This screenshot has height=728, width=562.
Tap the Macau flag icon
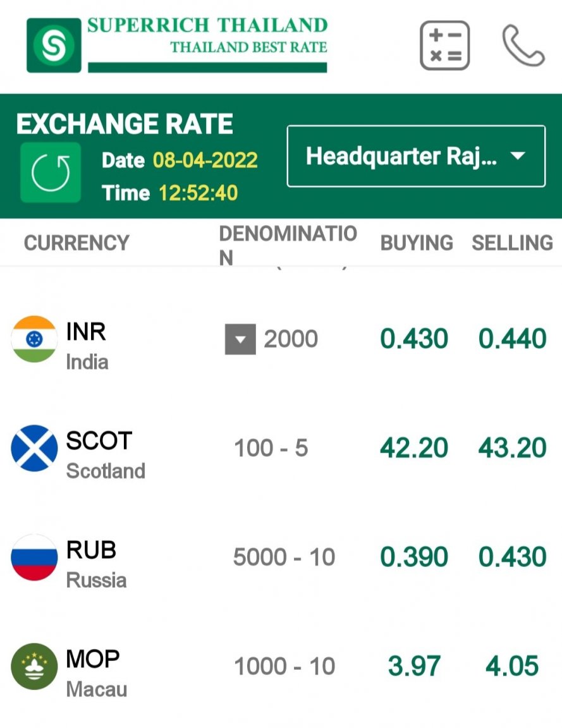34,666
